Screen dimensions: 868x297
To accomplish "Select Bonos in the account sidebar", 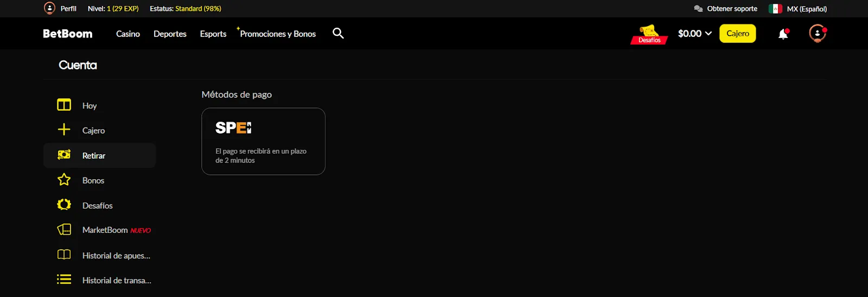I will coord(99,180).
